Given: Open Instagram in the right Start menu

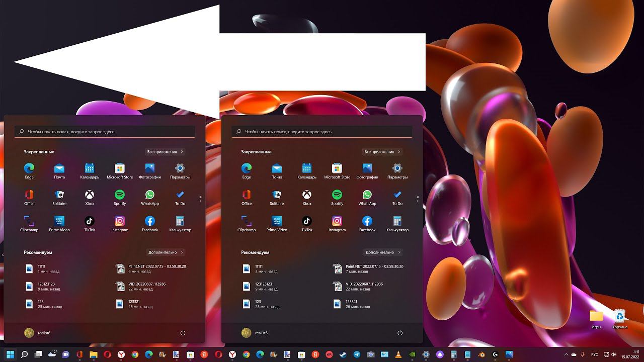Looking at the screenshot, I should click(x=337, y=224).
